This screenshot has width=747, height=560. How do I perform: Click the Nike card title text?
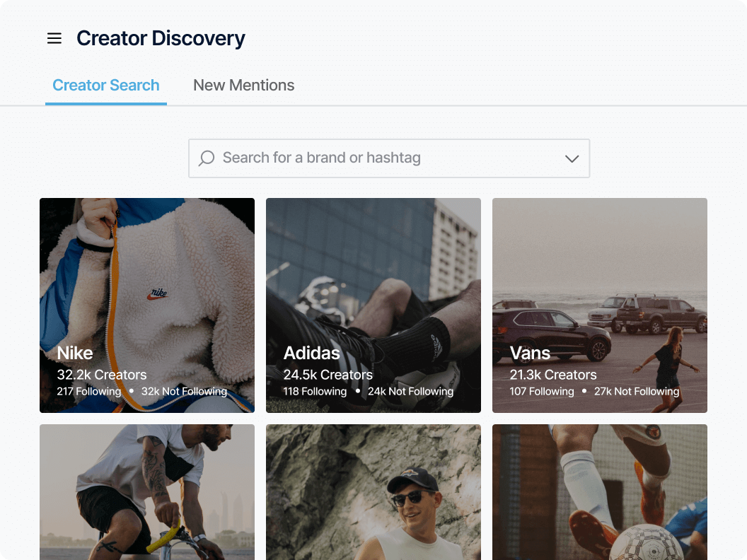click(x=75, y=353)
